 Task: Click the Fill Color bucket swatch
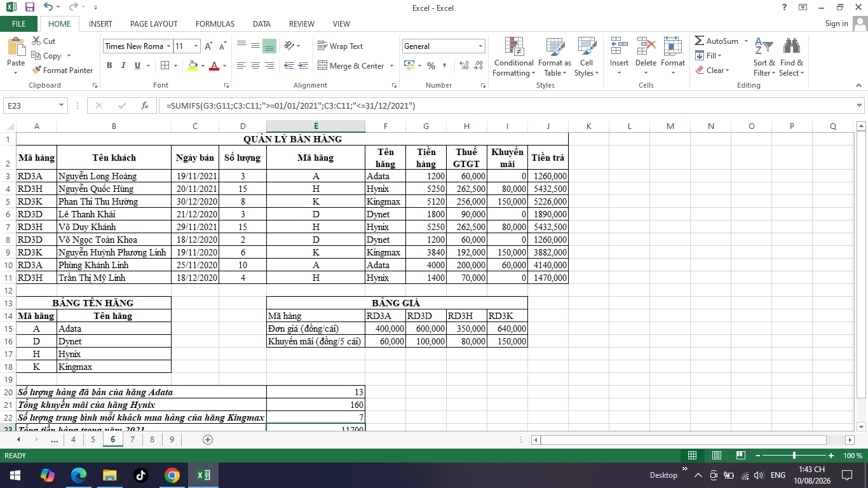193,65
